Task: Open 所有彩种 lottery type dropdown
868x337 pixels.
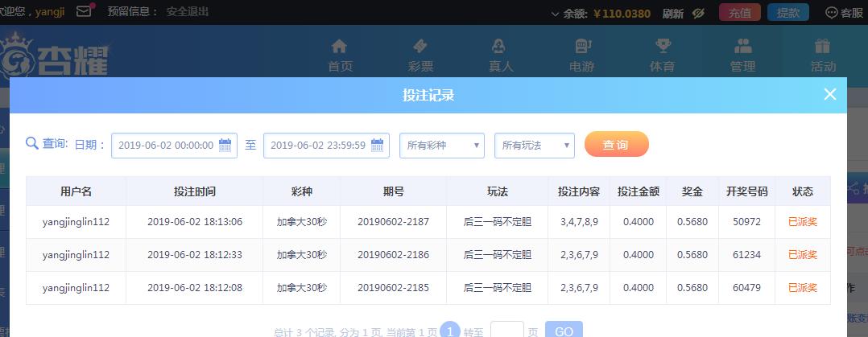Action: [442, 146]
